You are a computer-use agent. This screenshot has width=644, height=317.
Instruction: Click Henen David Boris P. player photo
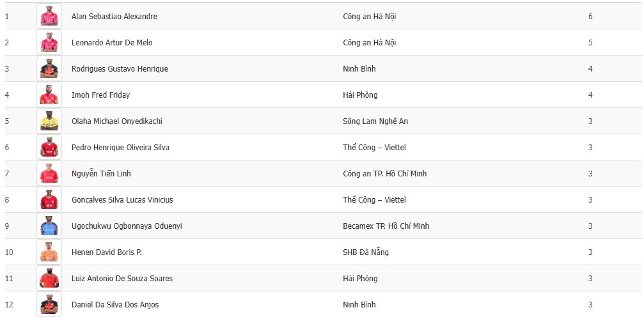49,252
